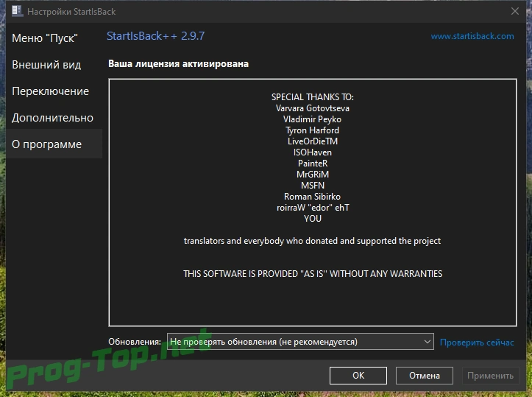The image size is (532, 397).
Task: Click the PainteR credit line
Action: click(x=313, y=164)
